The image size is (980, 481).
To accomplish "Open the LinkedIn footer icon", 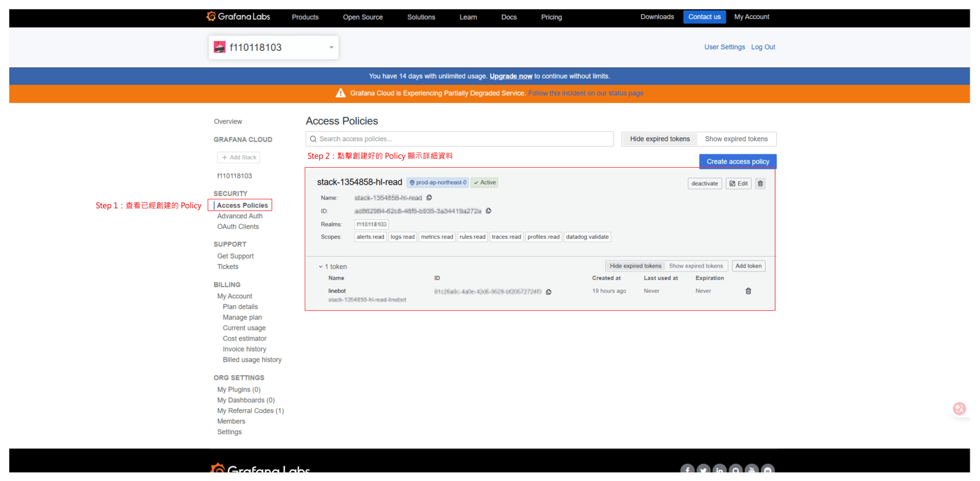I will 719,470.
